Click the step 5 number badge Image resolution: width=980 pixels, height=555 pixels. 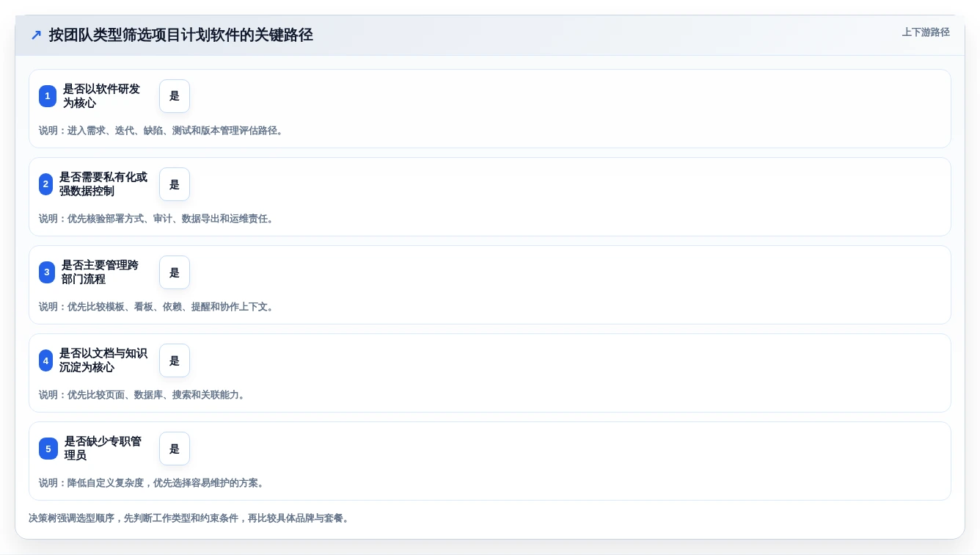(48, 449)
